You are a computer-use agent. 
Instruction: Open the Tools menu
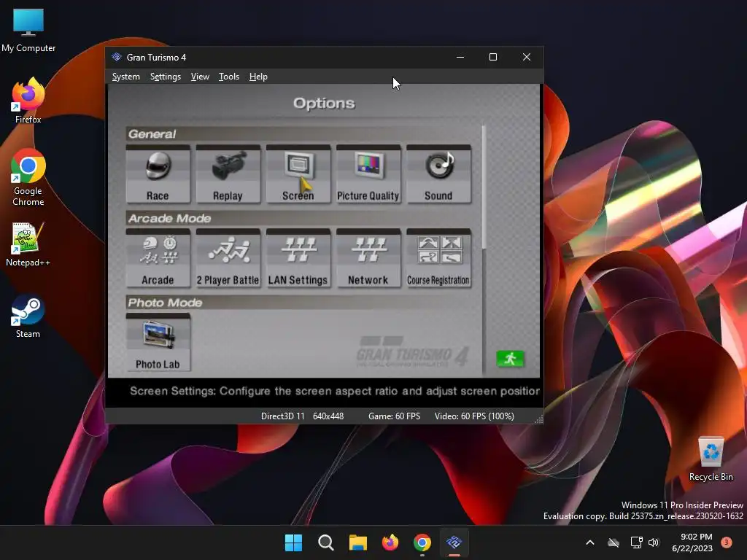[x=228, y=77]
